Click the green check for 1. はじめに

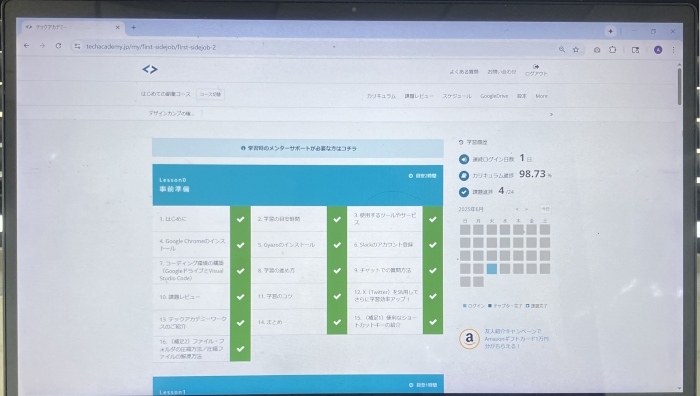click(240, 219)
